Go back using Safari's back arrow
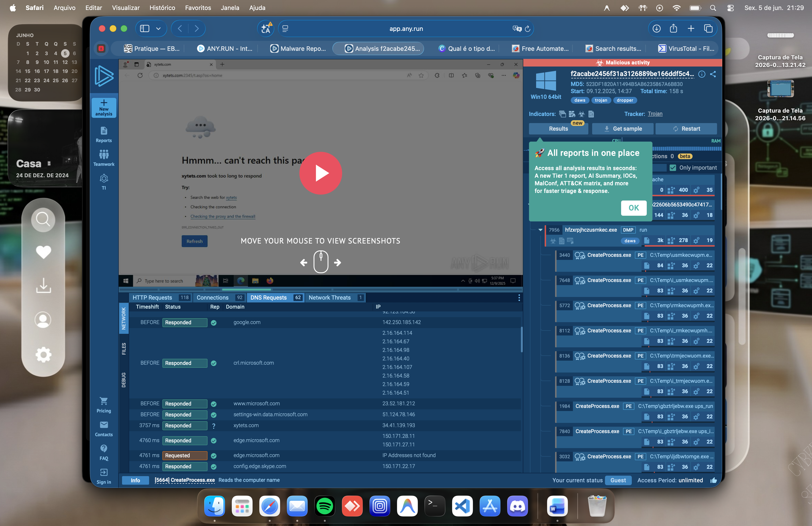 pyautogui.click(x=180, y=29)
